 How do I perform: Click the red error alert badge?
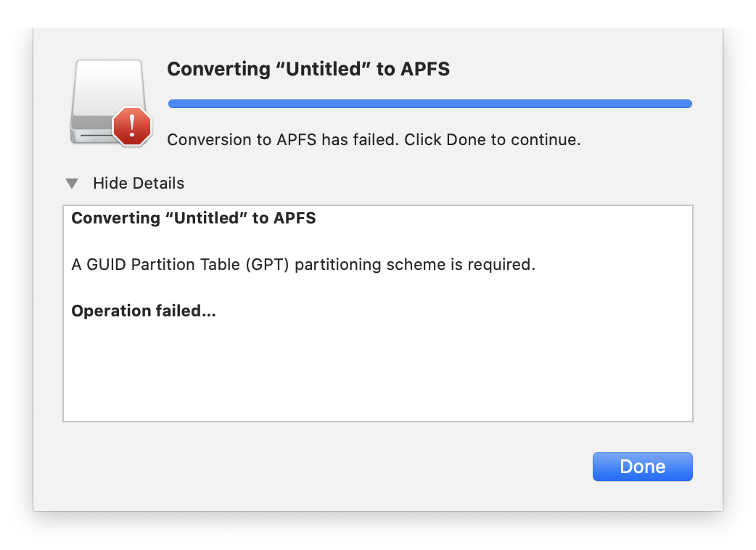pyautogui.click(x=132, y=126)
